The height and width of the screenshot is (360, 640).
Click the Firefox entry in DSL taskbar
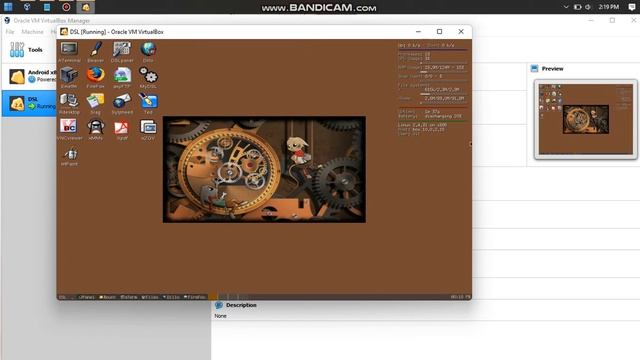tap(195, 297)
